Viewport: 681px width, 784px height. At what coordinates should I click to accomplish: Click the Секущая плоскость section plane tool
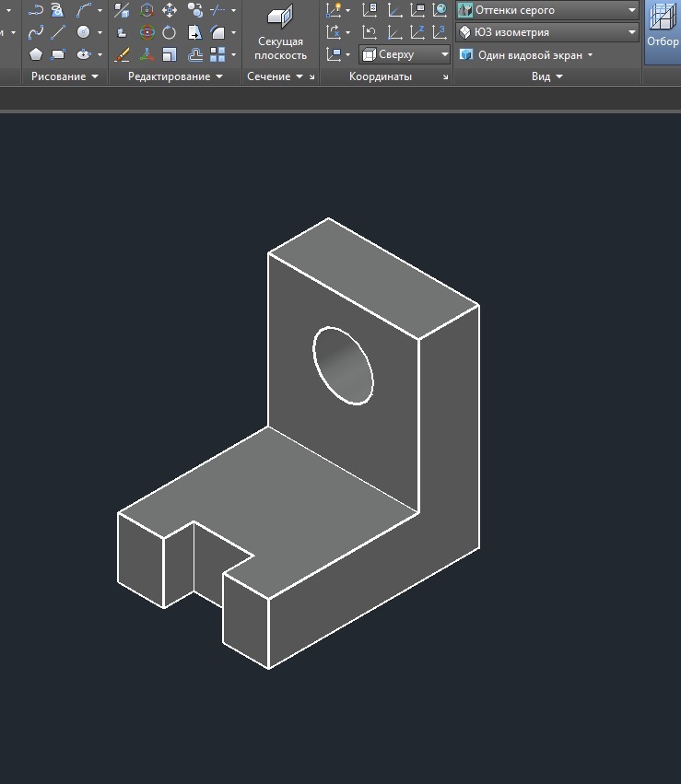(x=280, y=33)
